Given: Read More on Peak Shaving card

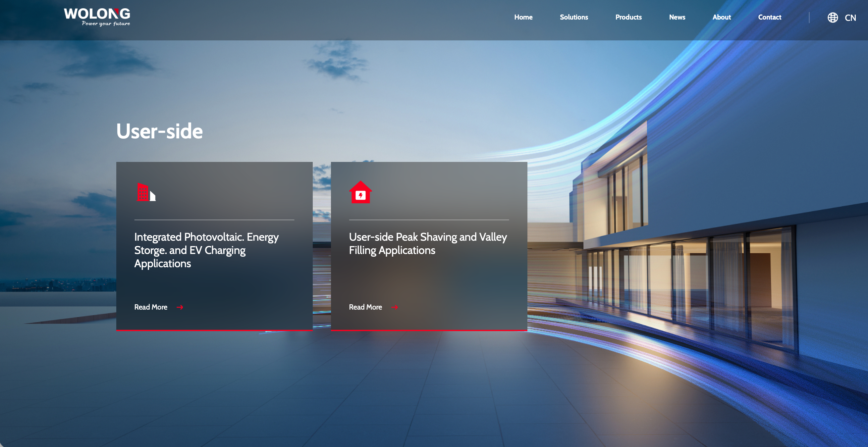Looking at the screenshot, I should tap(365, 307).
